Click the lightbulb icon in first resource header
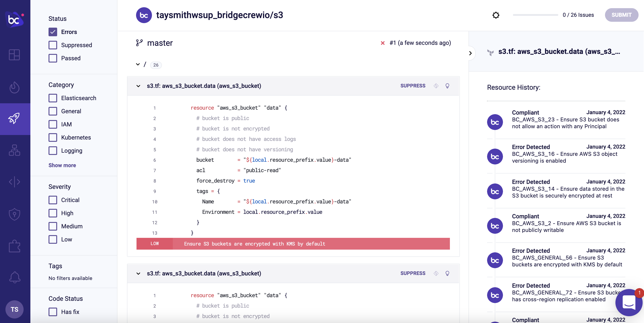This screenshot has height=323, width=644. coord(447,86)
